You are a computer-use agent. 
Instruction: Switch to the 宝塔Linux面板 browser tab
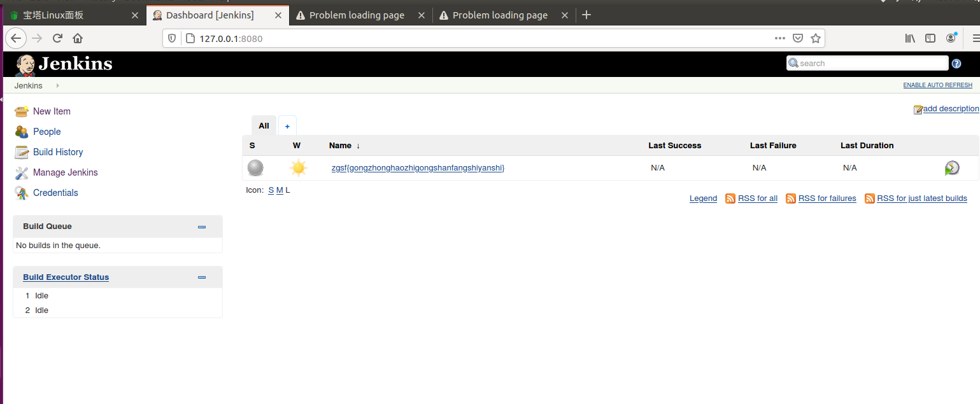(x=73, y=15)
